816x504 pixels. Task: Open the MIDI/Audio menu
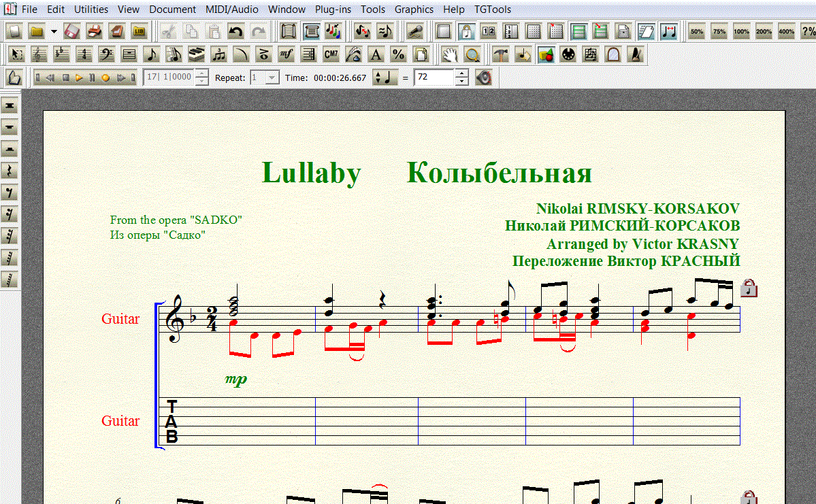click(231, 10)
